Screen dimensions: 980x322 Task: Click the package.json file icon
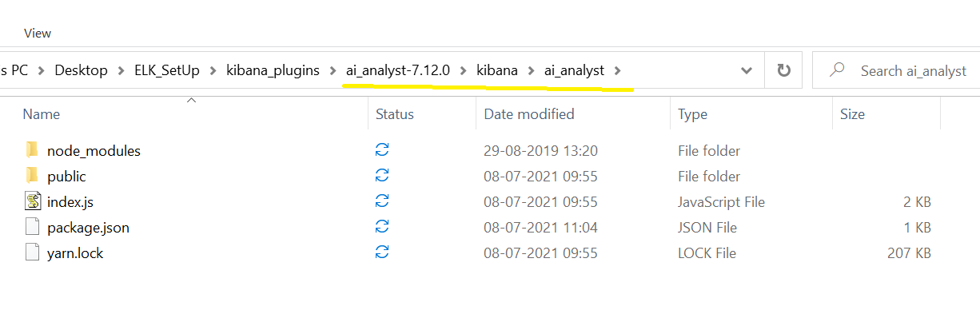click(32, 227)
